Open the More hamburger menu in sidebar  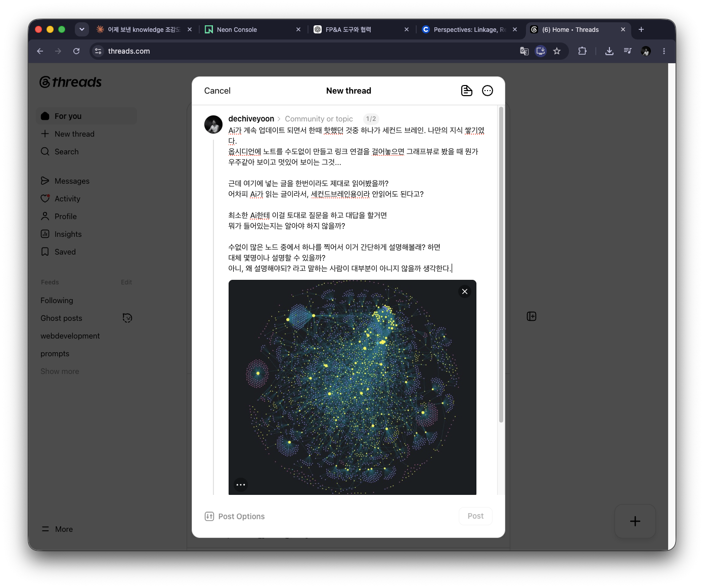tap(46, 529)
